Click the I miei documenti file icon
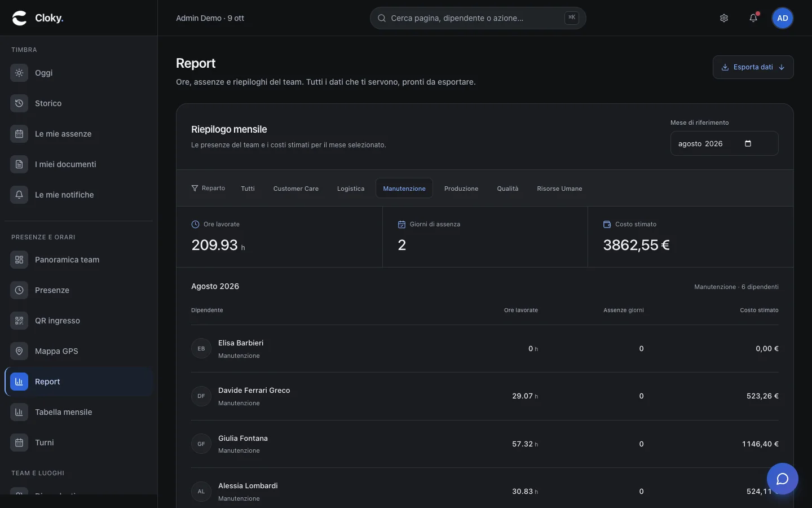The image size is (812, 508). click(x=19, y=164)
